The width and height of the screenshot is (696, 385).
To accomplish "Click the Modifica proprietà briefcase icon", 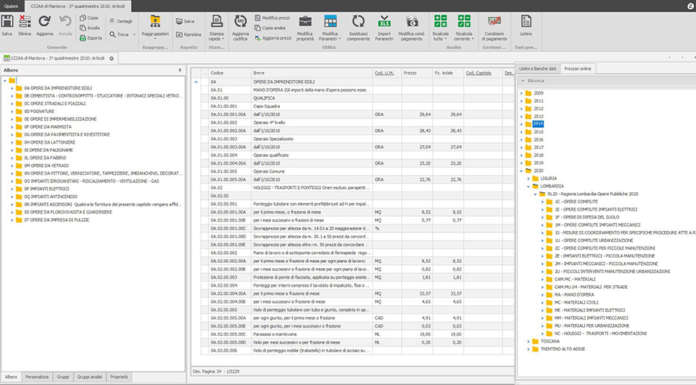I will pos(305,21).
